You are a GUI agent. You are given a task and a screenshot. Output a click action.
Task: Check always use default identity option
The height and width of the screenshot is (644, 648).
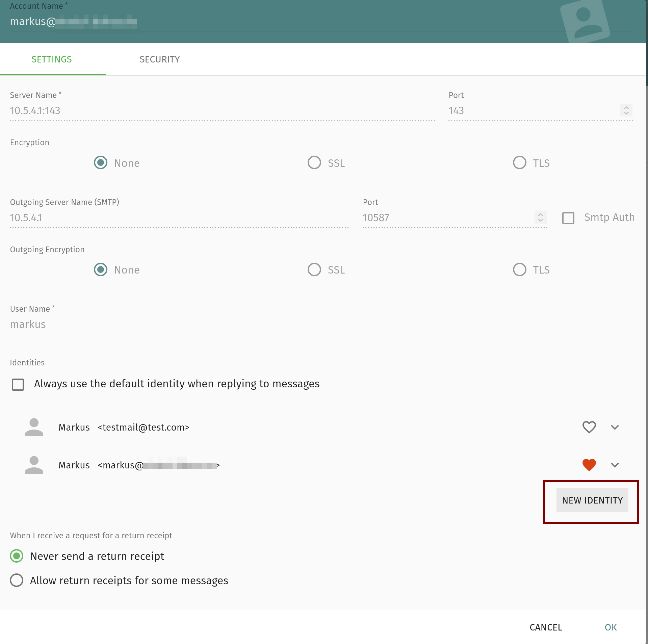click(18, 384)
